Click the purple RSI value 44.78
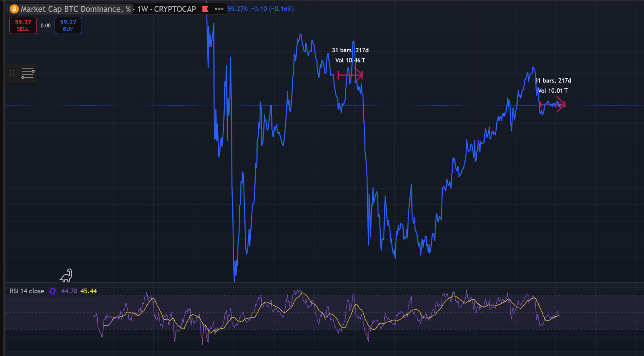The width and height of the screenshot is (644, 356). click(69, 291)
